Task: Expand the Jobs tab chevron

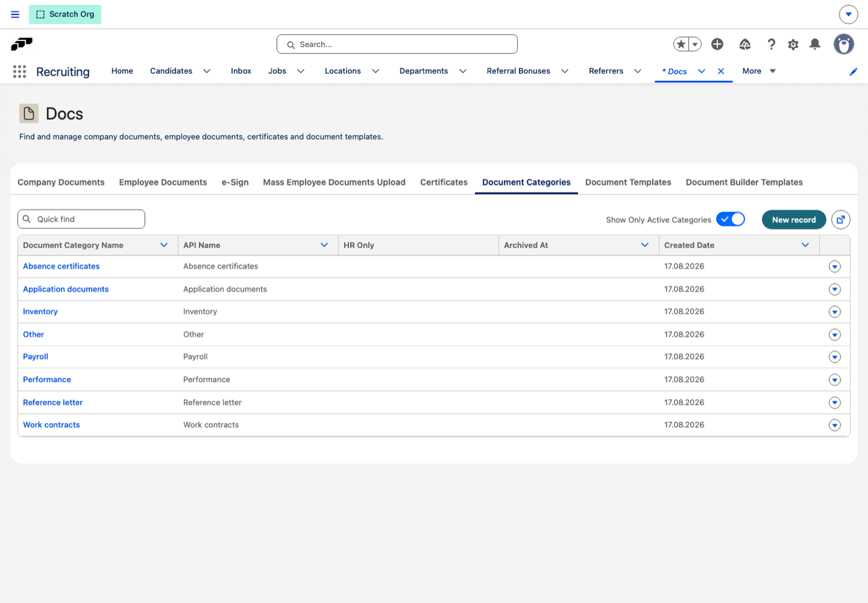Action: click(301, 71)
